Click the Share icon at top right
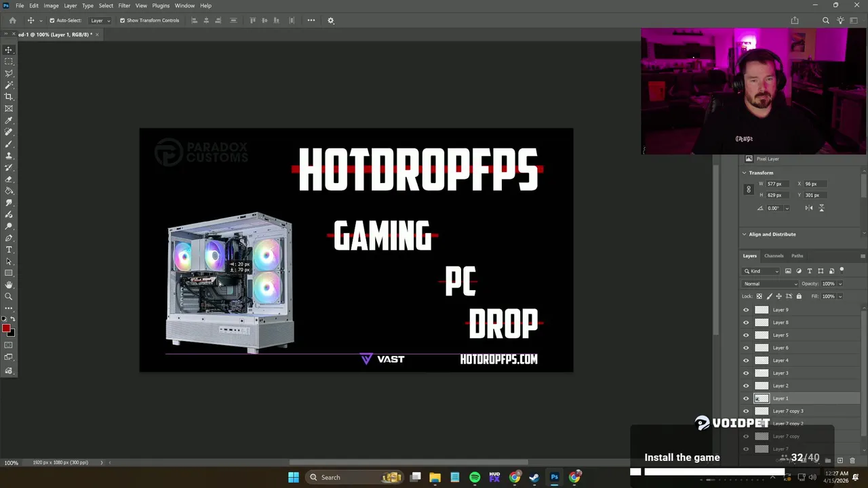The width and height of the screenshot is (868, 488). coord(795,20)
